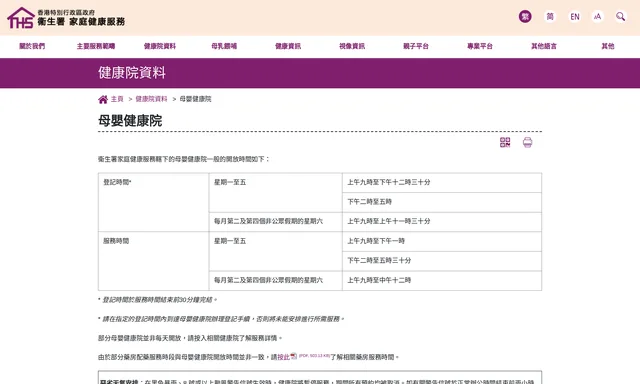Screen dimensions: 640x384
Task: Click the 母嬰健康院 breadcrumb text
Action: [x=196, y=99]
